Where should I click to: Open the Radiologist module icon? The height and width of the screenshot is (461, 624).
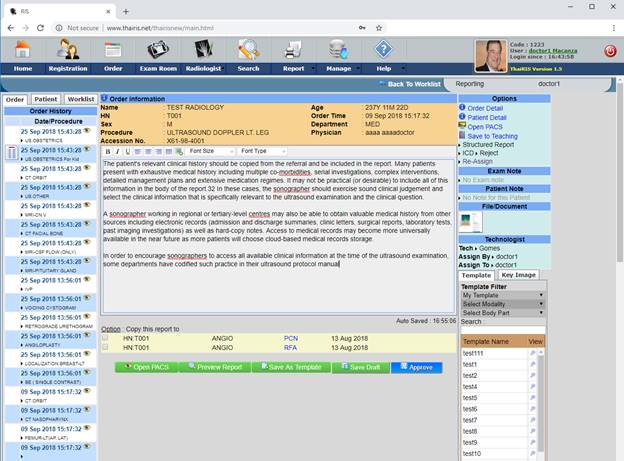(203, 50)
